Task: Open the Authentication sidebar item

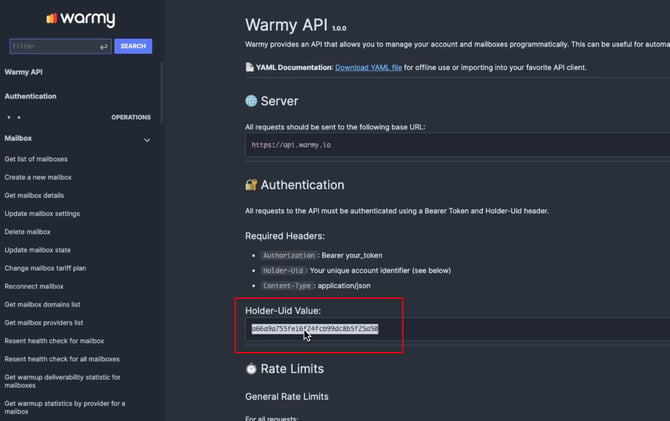Action: [x=30, y=96]
